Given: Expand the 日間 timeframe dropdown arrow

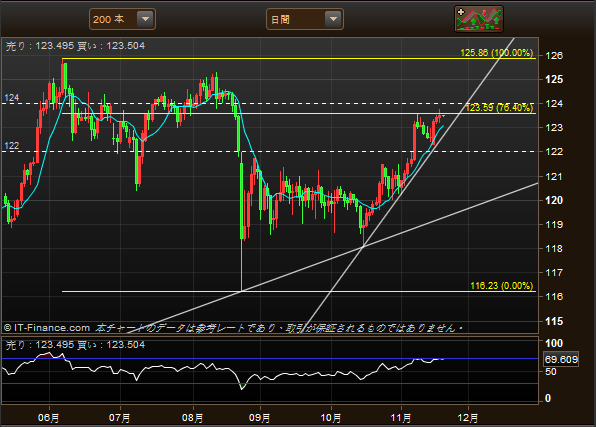Looking at the screenshot, I should click(333, 19).
